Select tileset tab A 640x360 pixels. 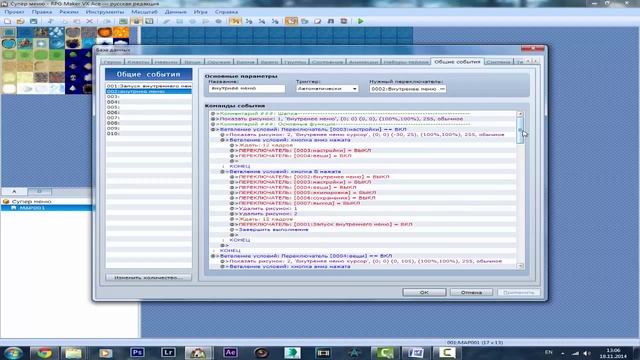[14, 191]
